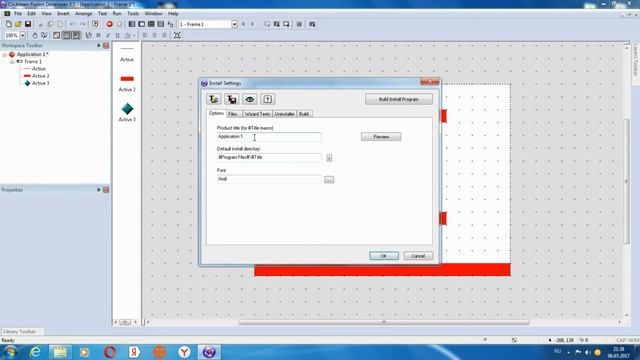Image resolution: width=640 pixels, height=360 pixels.
Task: Click the center frame toolbar icon
Action: tap(177, 36)
